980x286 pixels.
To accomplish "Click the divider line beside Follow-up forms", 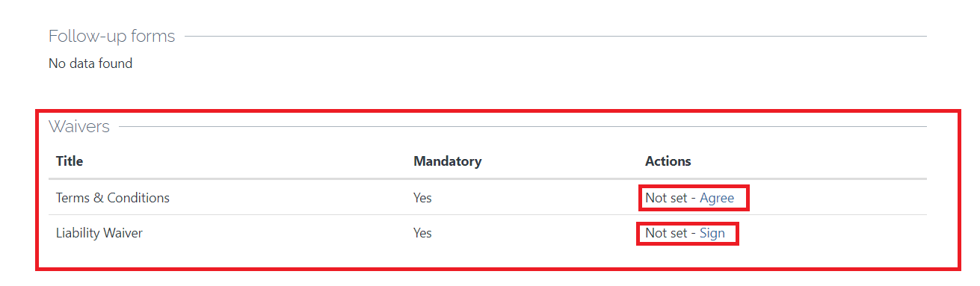I will pyautogui.click(x=555, y=36).
